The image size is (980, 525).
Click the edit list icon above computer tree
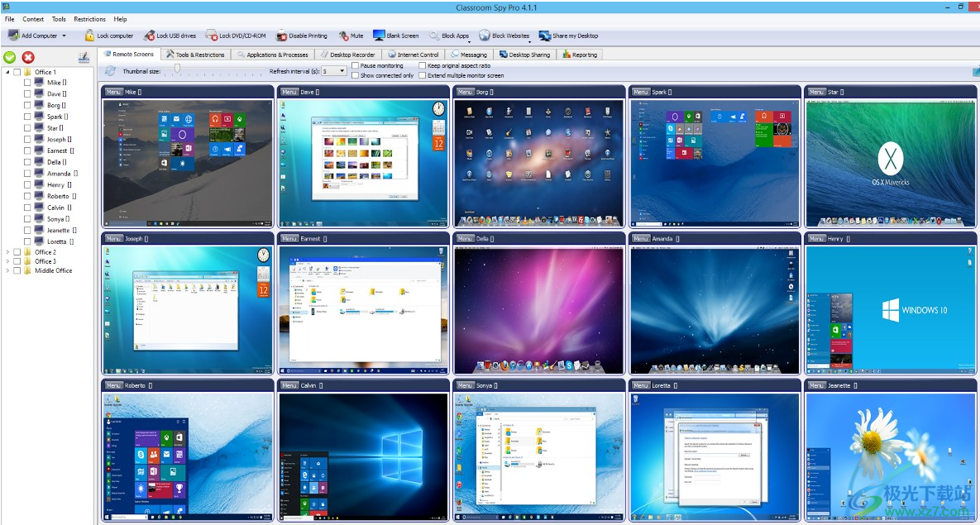click(x=84, y=58)
